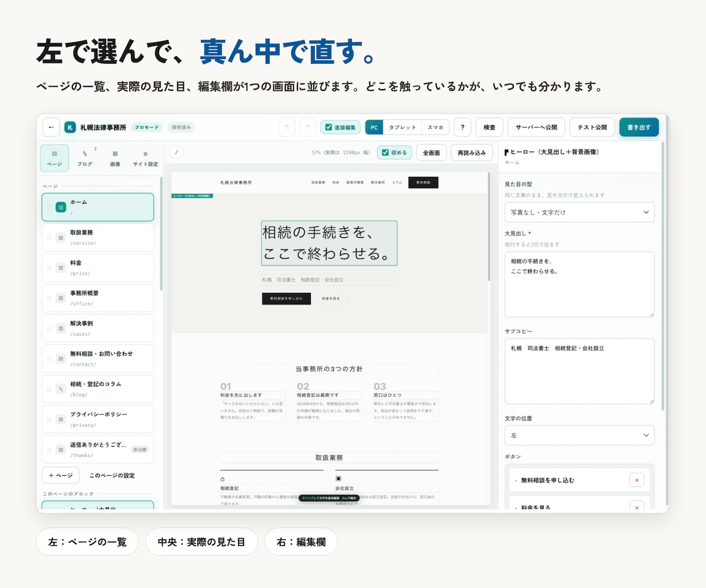Click the back arrow button

pos(51,127)
